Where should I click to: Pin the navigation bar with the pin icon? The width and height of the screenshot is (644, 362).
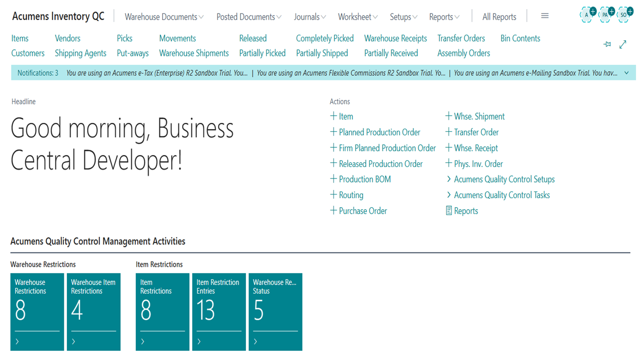coord(607,45)
